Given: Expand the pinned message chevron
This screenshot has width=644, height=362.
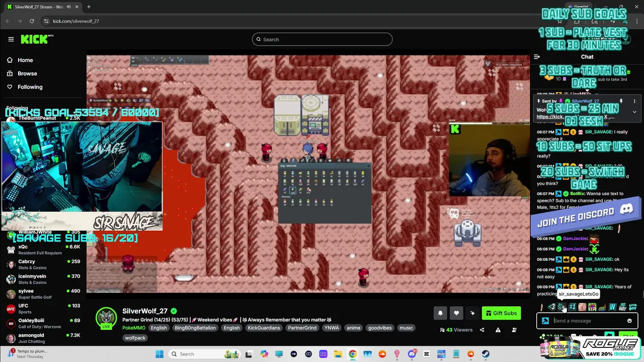Looking at the screenshot, I should pos(634,112).
